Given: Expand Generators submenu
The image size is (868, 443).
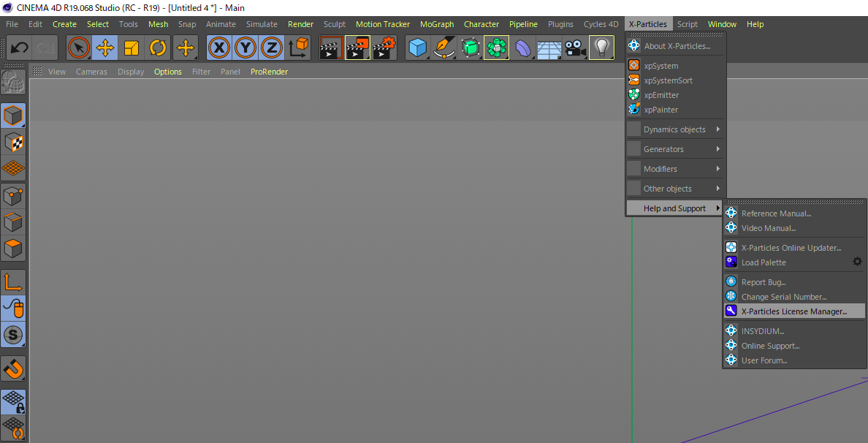Looking at the screenshot, I should pyautogui.click(x=676, y=149).
